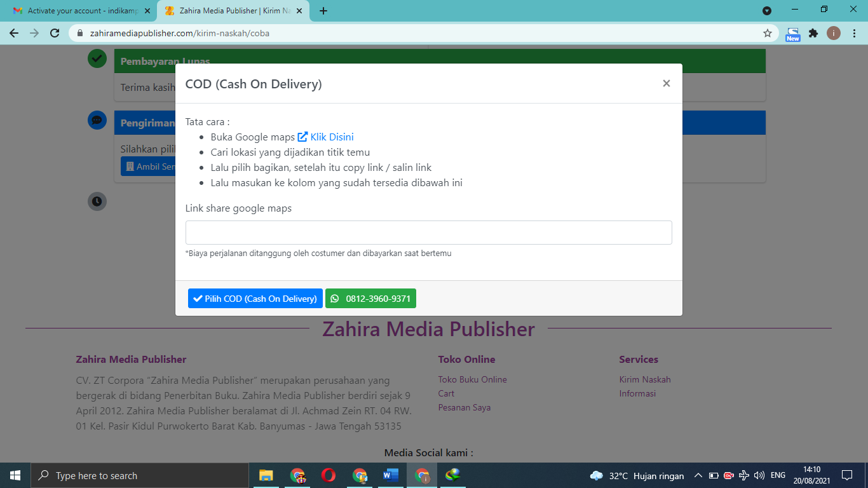Click the Toko Online footer heading
The height and width of the screenshot is (488, 868).
coord(466,359)
